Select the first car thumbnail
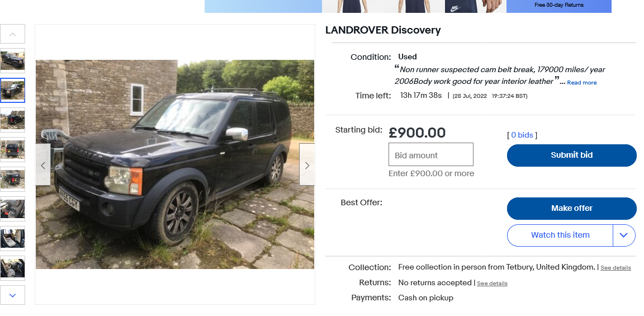Image resolution: width=644 pixels, height=316 pixels. coord(13,61)
